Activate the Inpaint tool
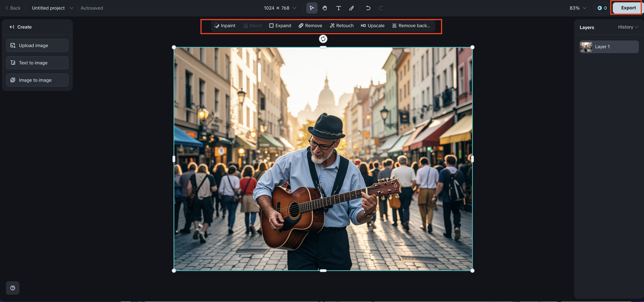 (x=225, y=26)
